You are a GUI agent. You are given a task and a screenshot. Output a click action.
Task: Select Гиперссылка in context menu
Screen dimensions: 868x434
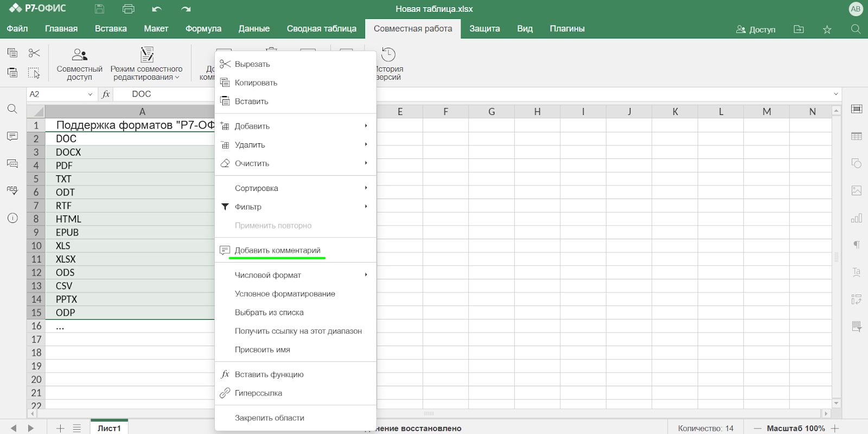pyautogui.click(x=296, y=393)
